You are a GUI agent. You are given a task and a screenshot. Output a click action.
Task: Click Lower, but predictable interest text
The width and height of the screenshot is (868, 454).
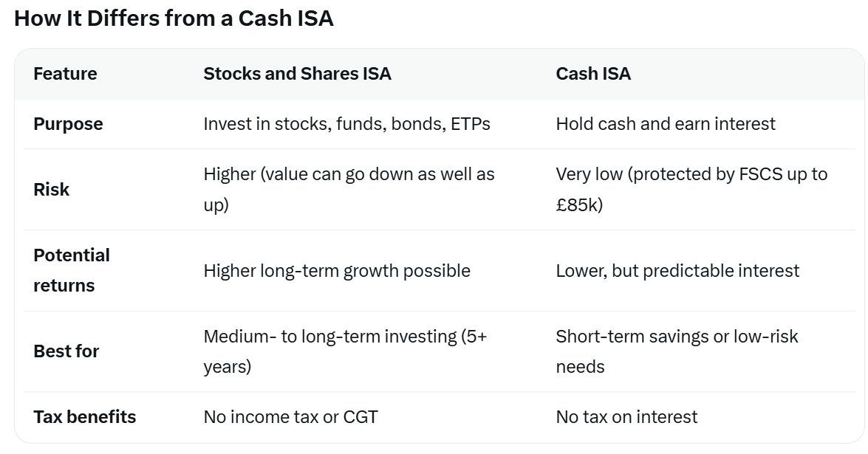click(x=677, y=271)
